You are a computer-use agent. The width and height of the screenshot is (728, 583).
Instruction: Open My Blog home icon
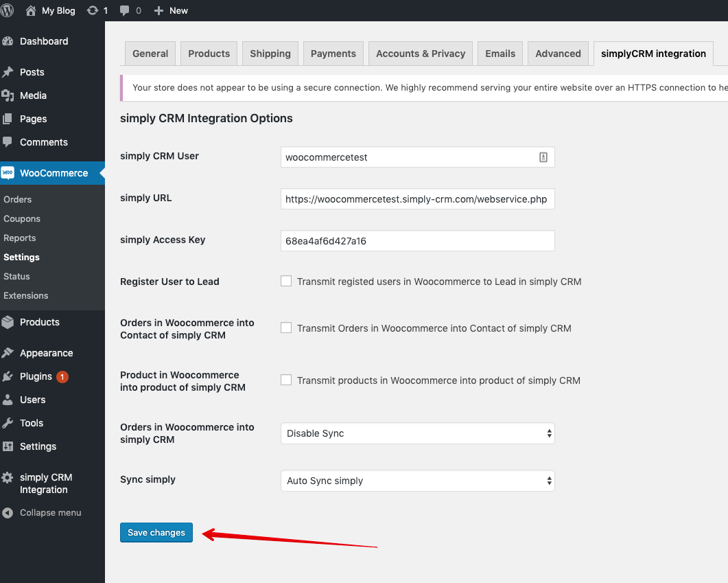pos(30,10)
